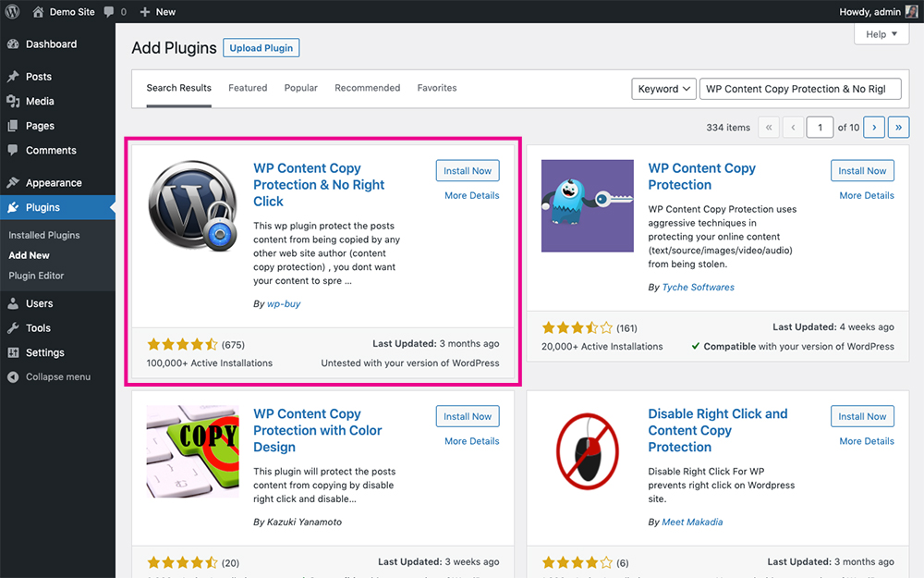Switch to the Recommended tab
This screenshot has width=924, height=578.
tap(367, 88)
